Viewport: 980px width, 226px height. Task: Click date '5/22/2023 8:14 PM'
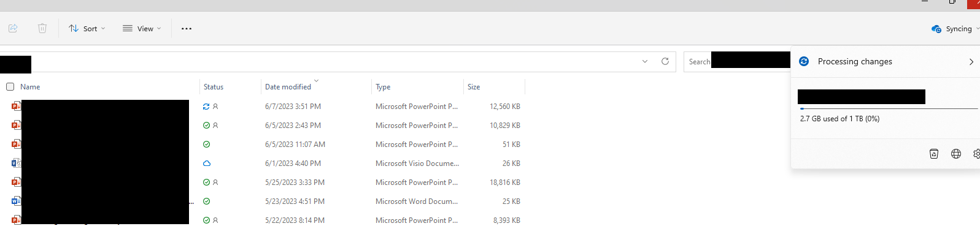coord(295,220)
